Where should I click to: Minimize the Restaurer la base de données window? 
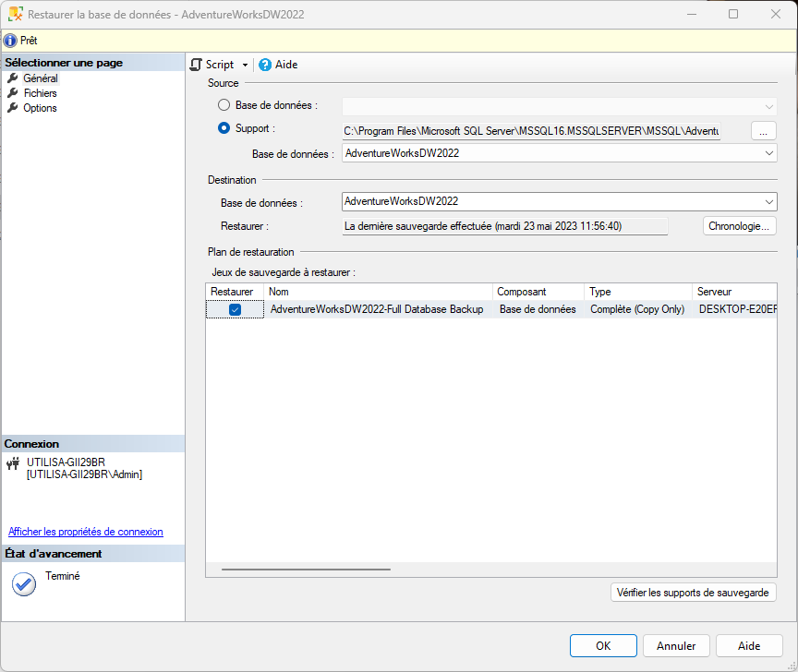[x=692, y=14]
